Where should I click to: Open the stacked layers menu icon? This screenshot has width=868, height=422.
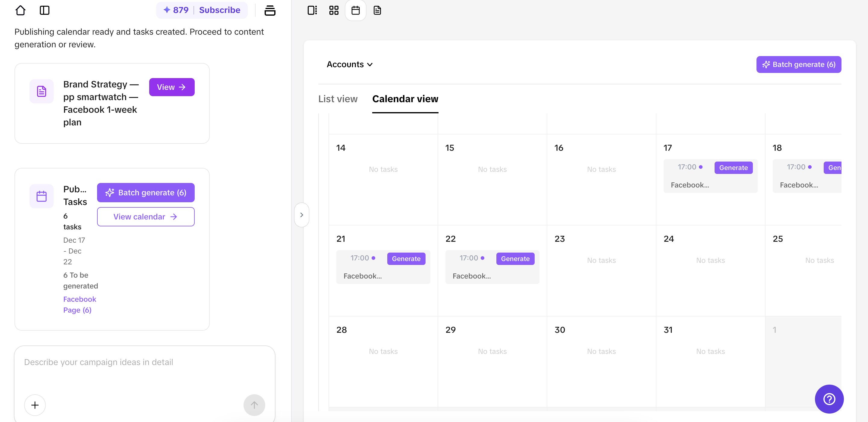(x=269, y=11)
